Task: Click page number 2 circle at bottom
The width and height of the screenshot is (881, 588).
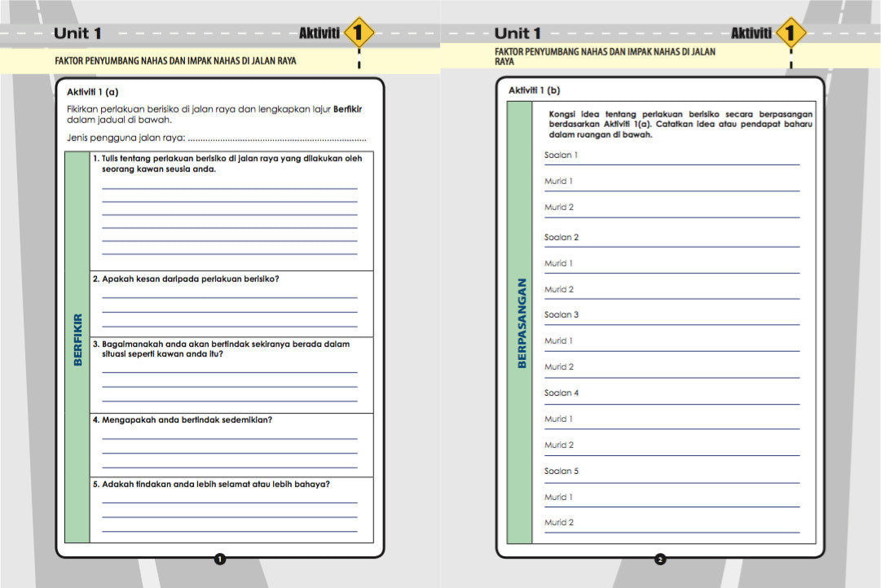Action: click(660, 559)
